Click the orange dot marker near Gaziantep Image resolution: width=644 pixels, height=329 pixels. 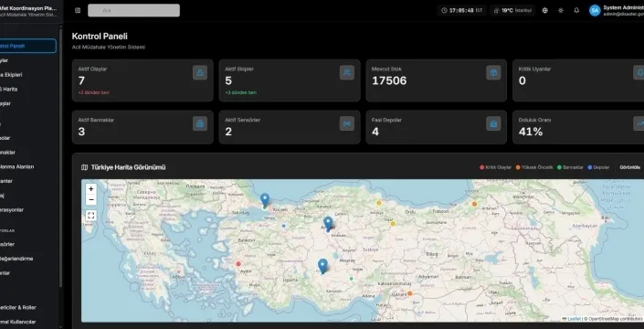(x=409, y=293)
